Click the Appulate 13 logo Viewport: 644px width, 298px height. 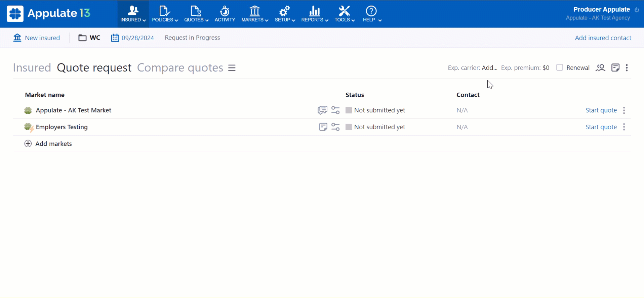tap(48, 13)
